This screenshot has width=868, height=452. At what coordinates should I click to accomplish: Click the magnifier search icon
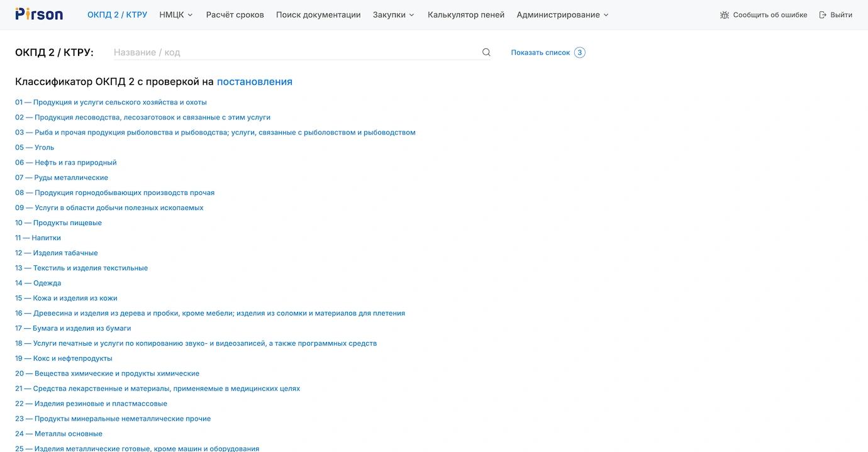point(486,53)
